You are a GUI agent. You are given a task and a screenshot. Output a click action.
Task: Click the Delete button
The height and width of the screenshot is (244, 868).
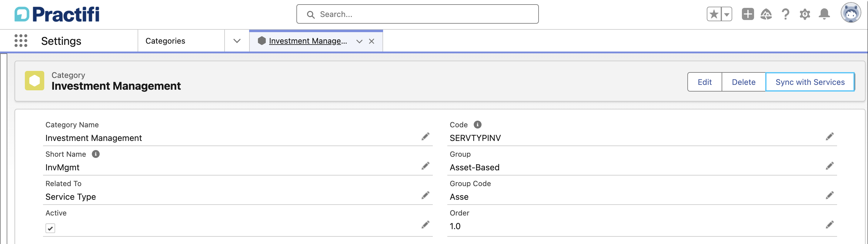[743, 82]
